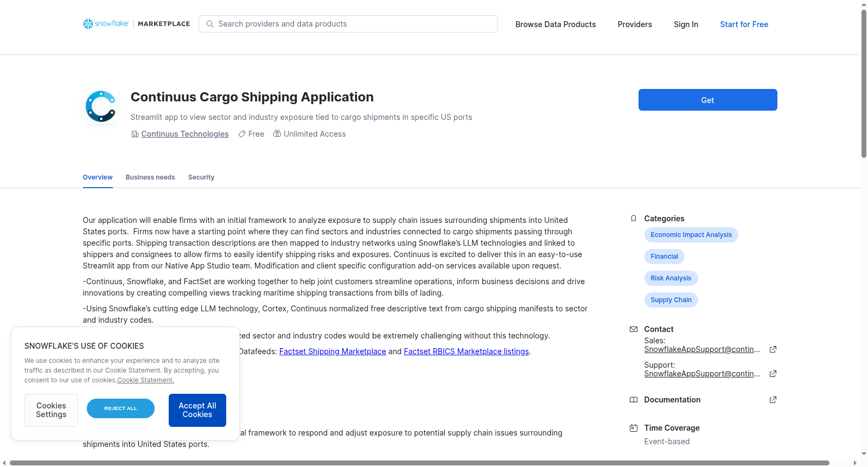Click the Categories bookmark icon
The width and height of the screenshot is (868, 467).
coord(634,219)
